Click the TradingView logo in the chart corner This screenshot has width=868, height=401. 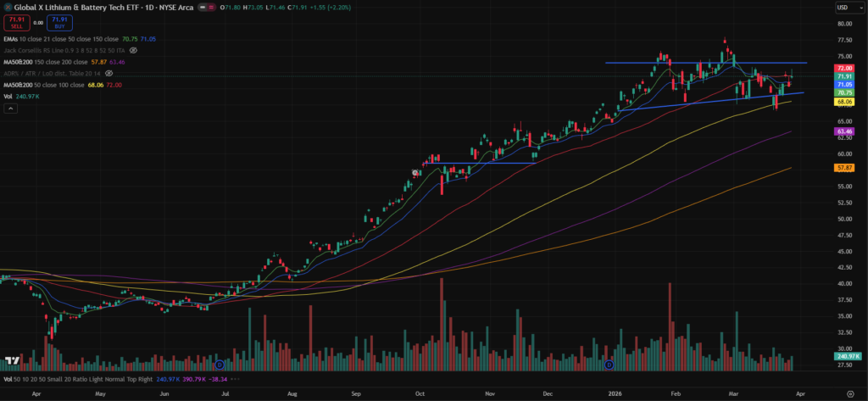click(12, 361)
